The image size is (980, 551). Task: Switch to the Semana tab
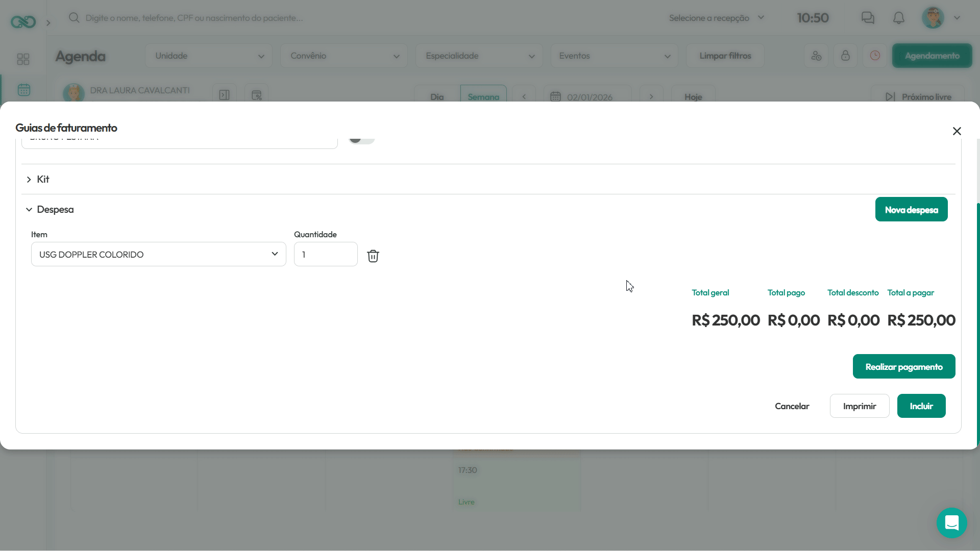coord(483,96)
